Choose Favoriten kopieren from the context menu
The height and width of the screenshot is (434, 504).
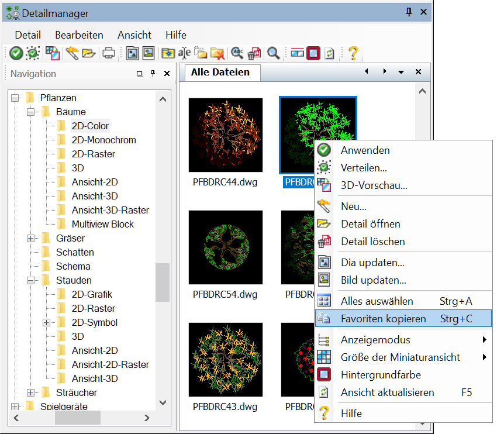pyautogui.click(x=383, y=319)
